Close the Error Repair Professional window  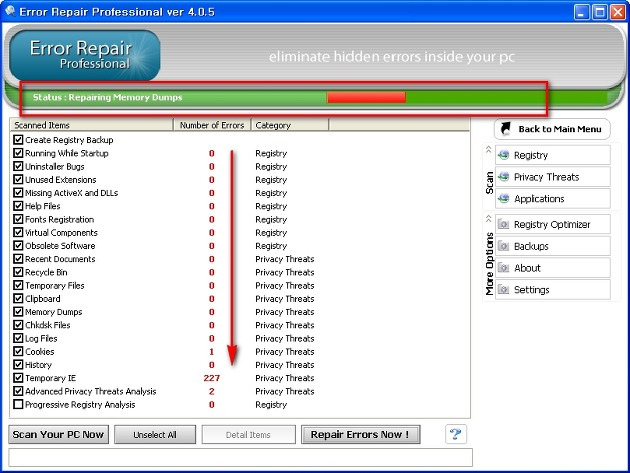tap(618, 12)
